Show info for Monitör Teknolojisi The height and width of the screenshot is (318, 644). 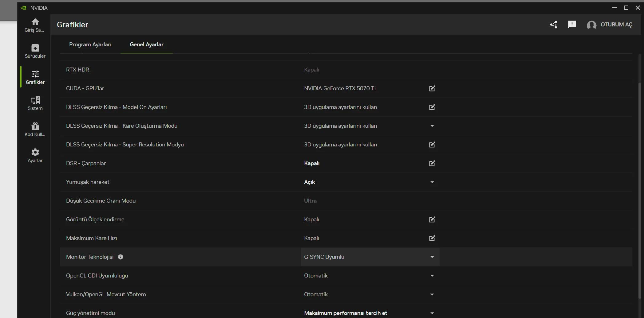(121, 257)
